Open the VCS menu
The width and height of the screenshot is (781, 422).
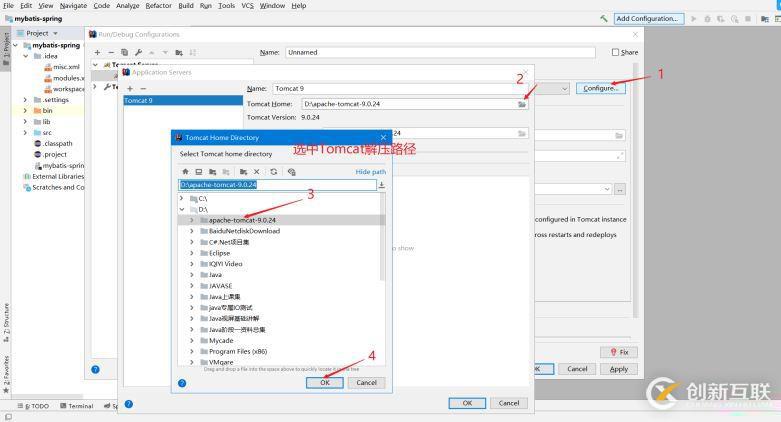[248, 5]
